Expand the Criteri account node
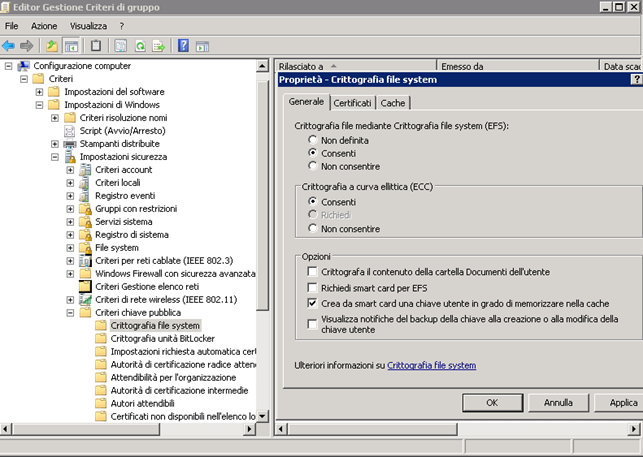Image resolution: width=643 pixels, height=457 pixels. coord(70,170)
